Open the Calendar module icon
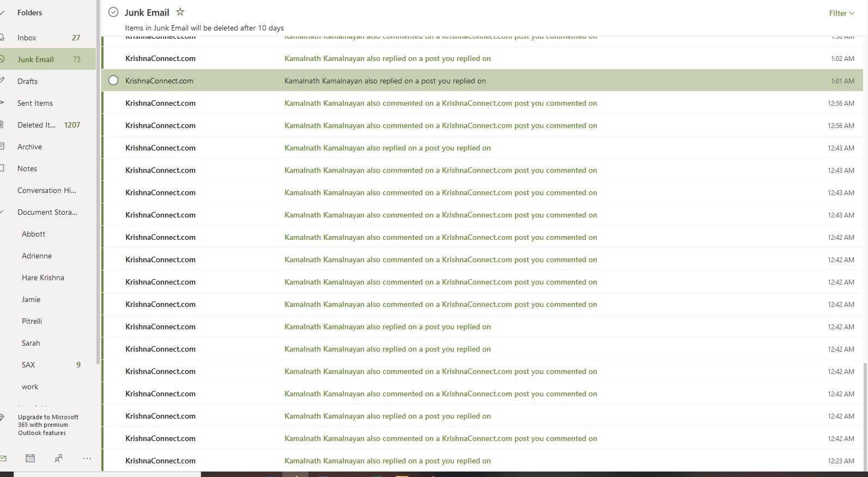This screenshot has height=477, width=868. tap(30, 458)
